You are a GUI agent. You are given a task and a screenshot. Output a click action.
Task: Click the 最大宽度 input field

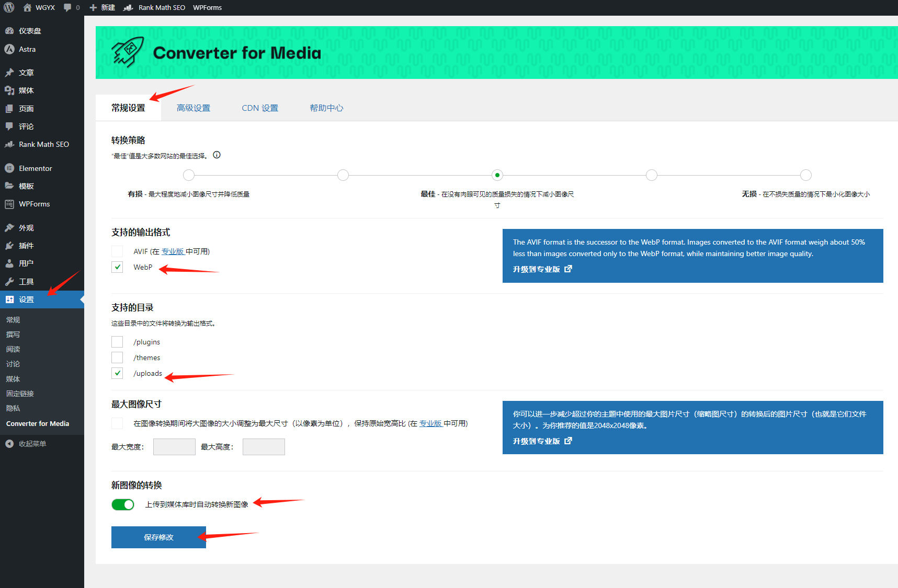[x=174, y=447]
